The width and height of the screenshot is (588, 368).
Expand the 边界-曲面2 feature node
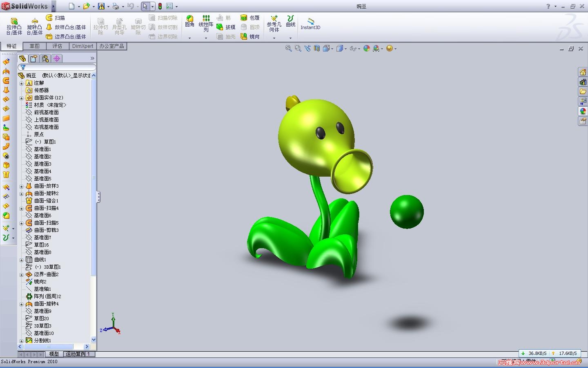point(22,274)
